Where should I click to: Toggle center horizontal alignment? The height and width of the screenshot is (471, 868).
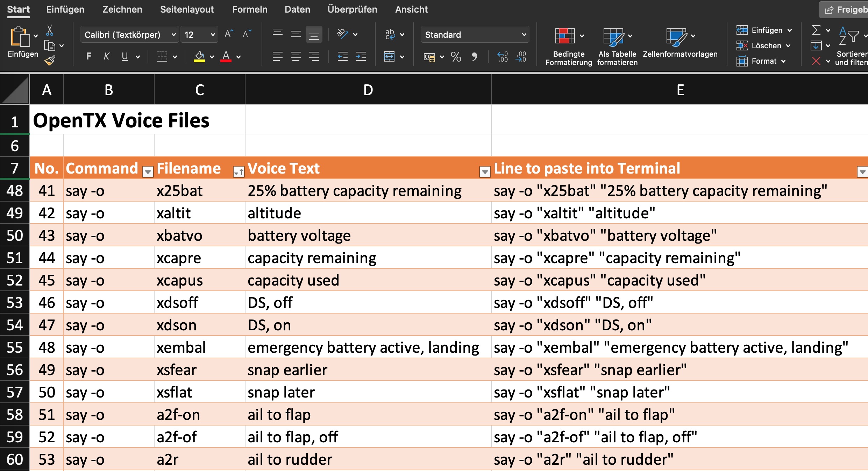[296, 56]
